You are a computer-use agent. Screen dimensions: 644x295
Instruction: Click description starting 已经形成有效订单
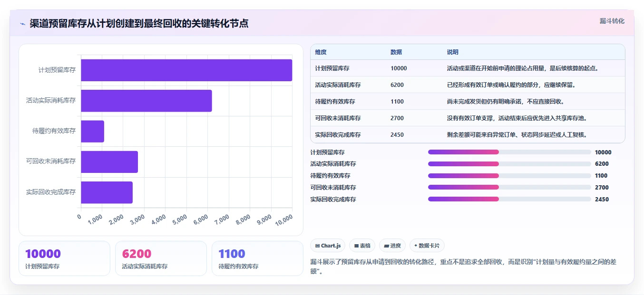click(512, 85)
